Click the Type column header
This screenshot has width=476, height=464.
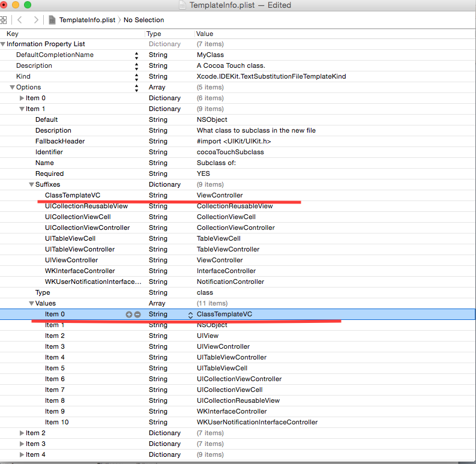point(154,34)
